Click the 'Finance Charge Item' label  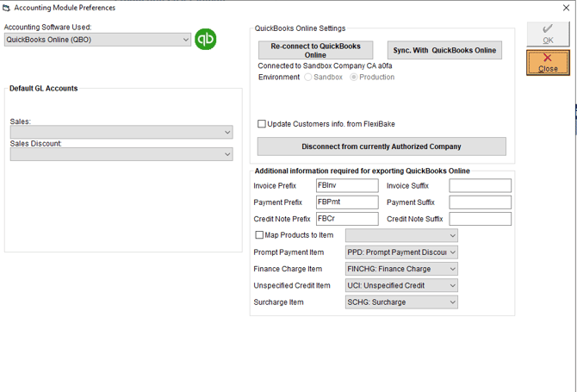point(288,269)
